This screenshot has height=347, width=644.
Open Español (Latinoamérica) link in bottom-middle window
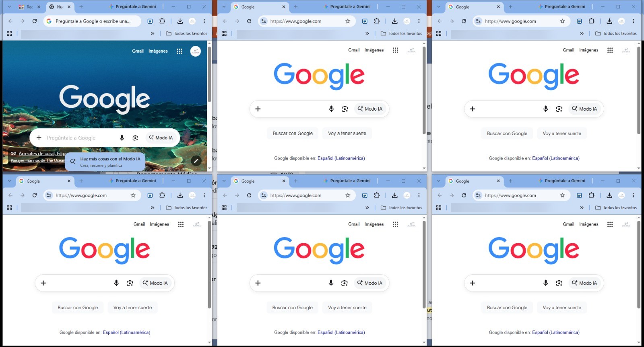tap(341, 333)
